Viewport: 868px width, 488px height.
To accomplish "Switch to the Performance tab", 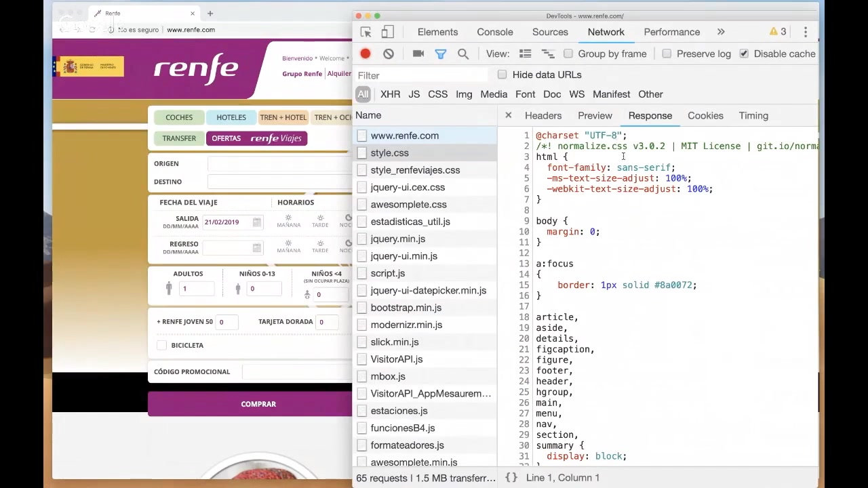I will [x=672, y=32].
